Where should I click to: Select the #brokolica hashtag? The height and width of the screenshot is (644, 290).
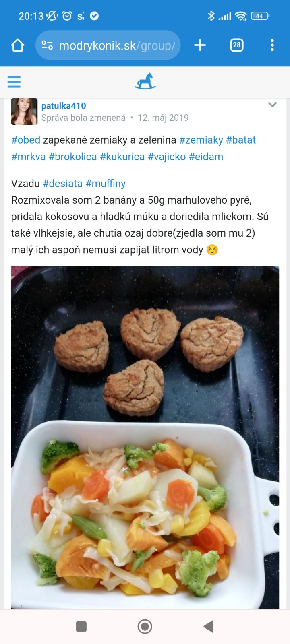pos(72,157)
